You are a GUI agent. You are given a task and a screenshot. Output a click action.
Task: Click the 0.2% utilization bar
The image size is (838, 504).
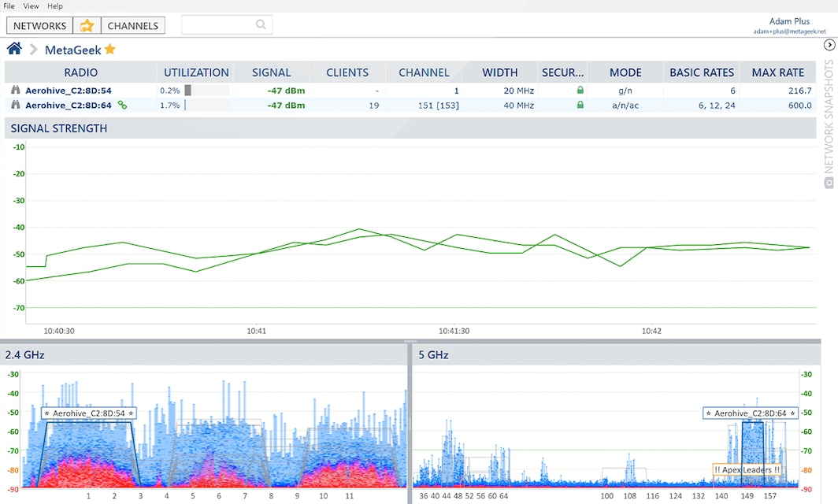tap(207, 91)
